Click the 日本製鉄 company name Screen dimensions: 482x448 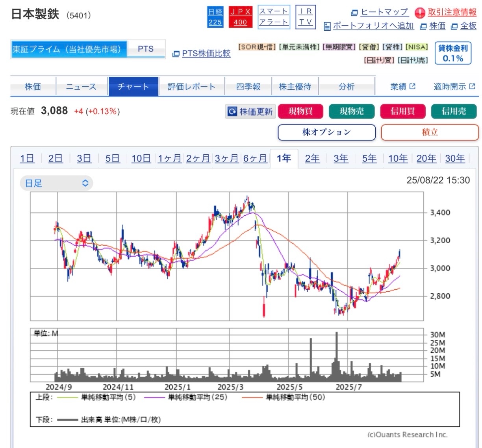[35, 15]
